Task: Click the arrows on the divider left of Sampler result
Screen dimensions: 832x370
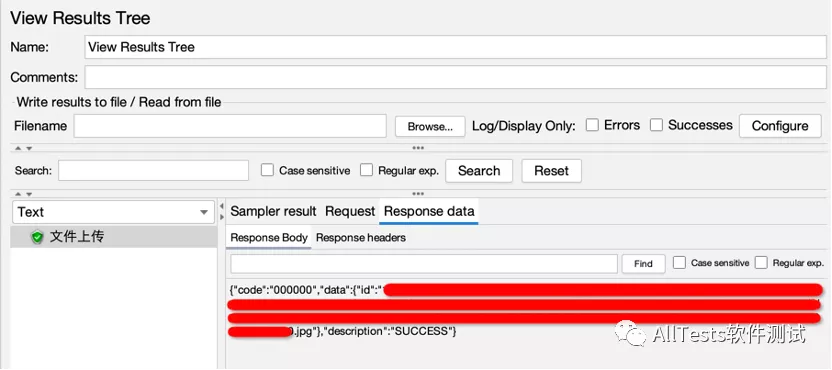Action: click(222, 212)
